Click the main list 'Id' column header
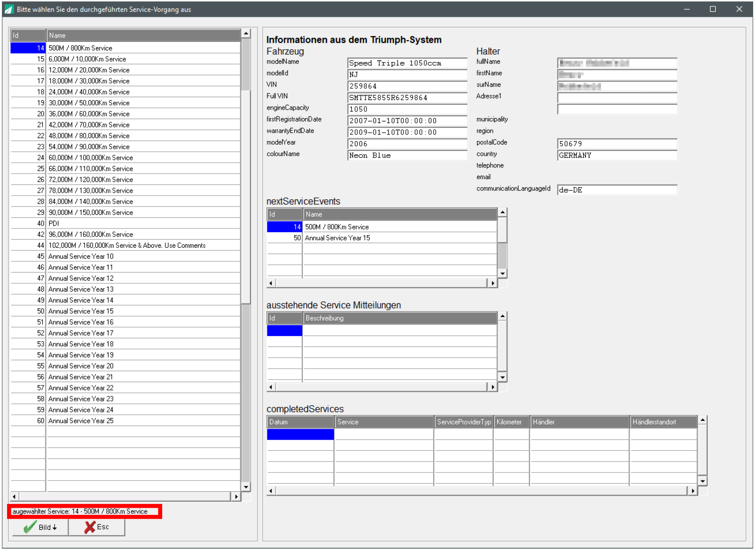The width and height of the screenshot is (756, 551). (28, 35)
